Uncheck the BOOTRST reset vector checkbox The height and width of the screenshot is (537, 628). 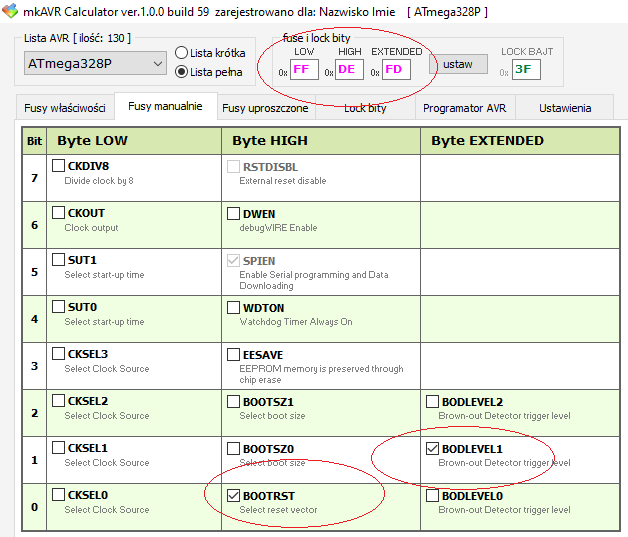pos(233,496)
